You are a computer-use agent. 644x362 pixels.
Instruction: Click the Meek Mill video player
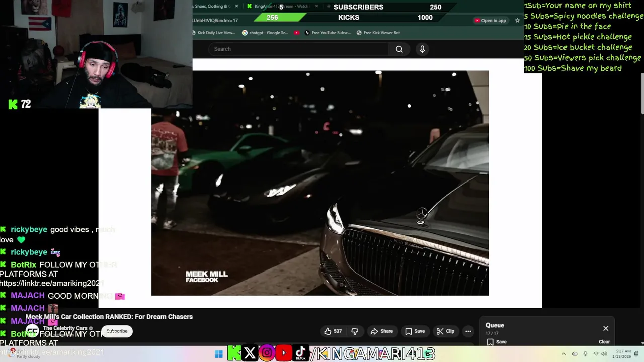(x=320, y=183)
